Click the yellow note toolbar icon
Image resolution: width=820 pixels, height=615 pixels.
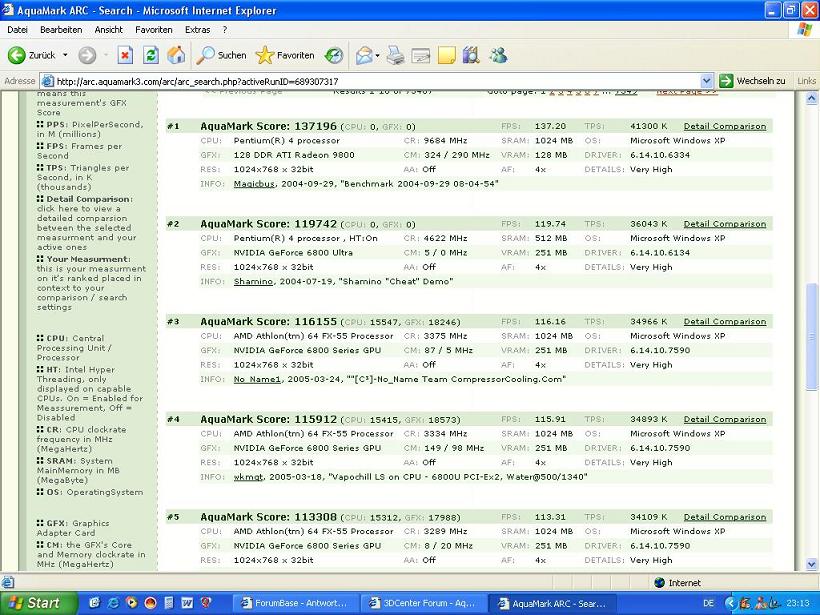(x=446, y=55)
